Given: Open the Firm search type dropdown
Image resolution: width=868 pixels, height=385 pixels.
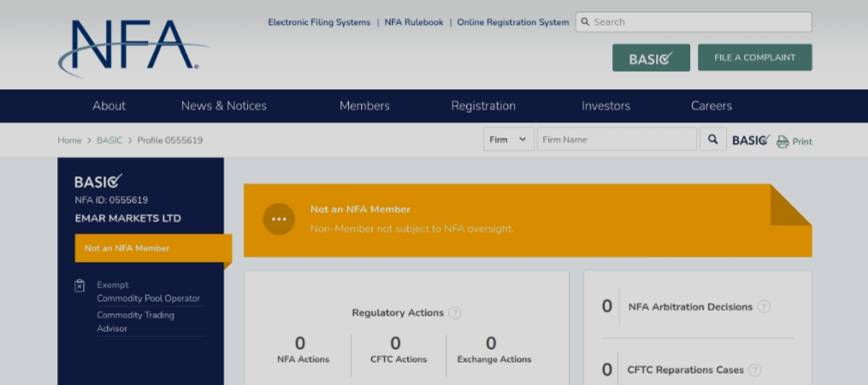Looking at the screenshot, I should tap(509, 139).
